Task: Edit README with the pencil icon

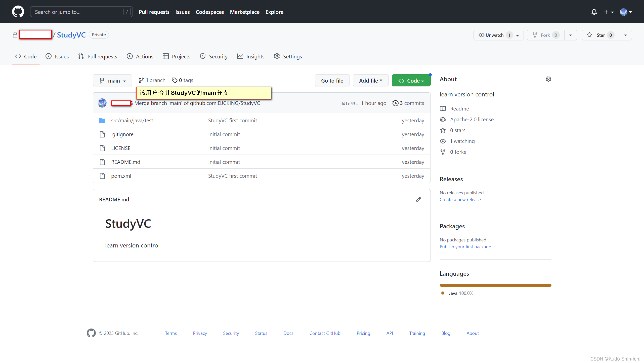Action: (418, 200)
